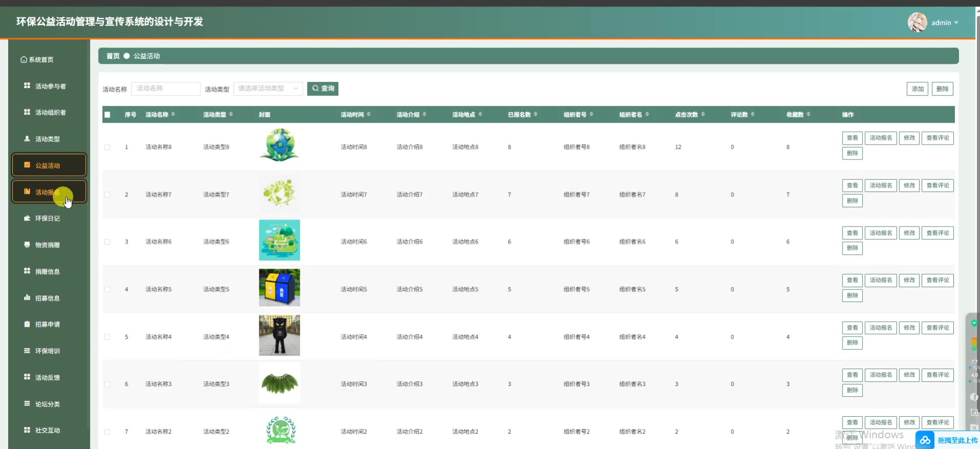Open 论坛分类 in the sidebar
980x449 pixels.
point(48,404)
